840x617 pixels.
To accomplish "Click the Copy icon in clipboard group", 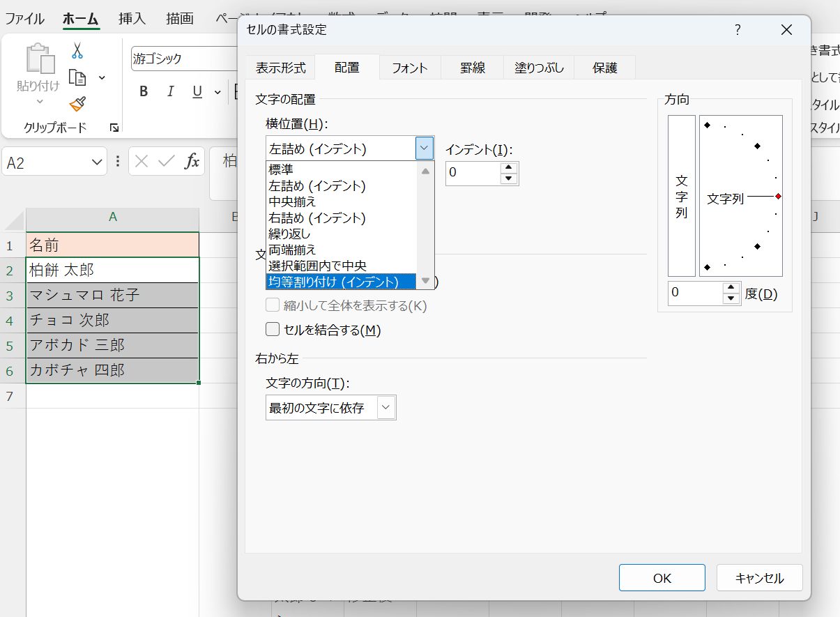I will coord(77,77).
